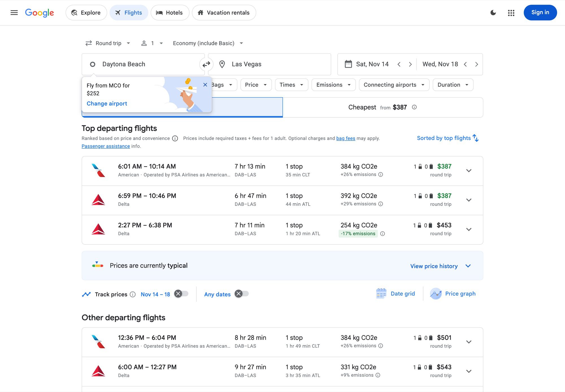Switch to the Hotels tab
This screenshot has width=565, height=392.
coord(170,13)
